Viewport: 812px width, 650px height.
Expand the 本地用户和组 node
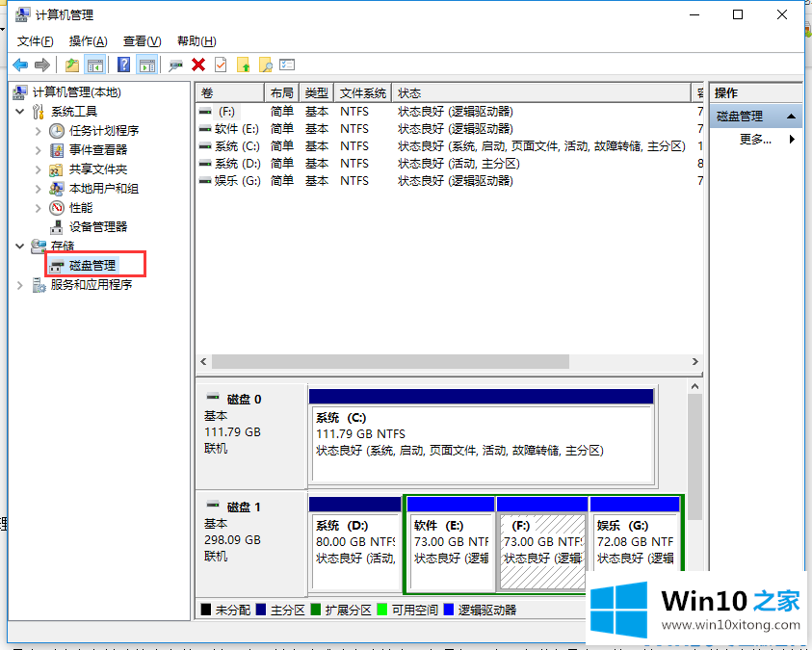pyautogui.click(x=38, y=189)
